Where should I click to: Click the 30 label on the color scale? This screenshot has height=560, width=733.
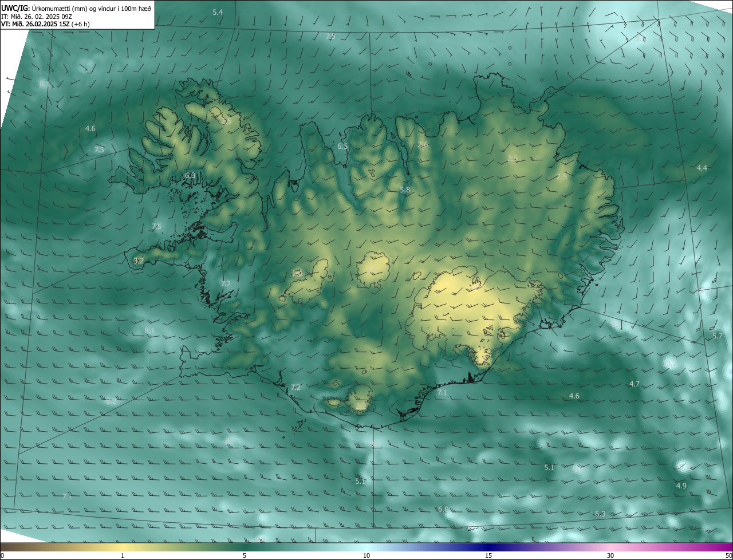click(610, 555)
